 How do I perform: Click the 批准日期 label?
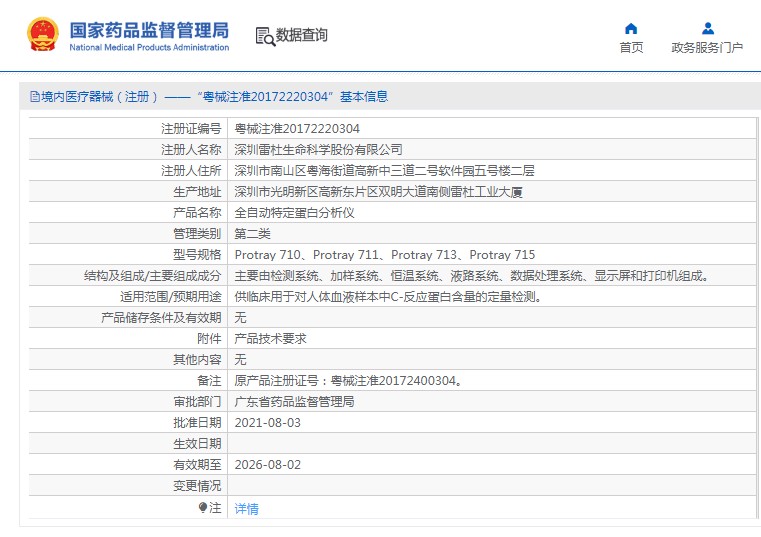coord(198,423)
